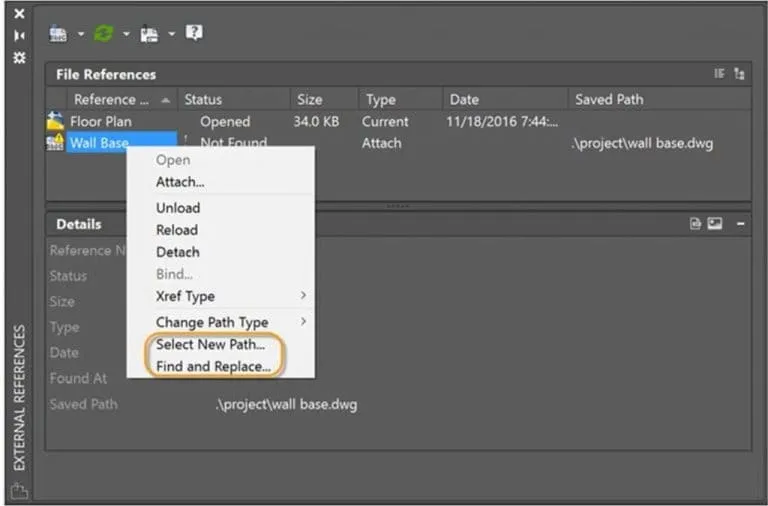This screenshot has height=506, width=768.
Task: Click the green Refresh icon
Action: [103, 33]
